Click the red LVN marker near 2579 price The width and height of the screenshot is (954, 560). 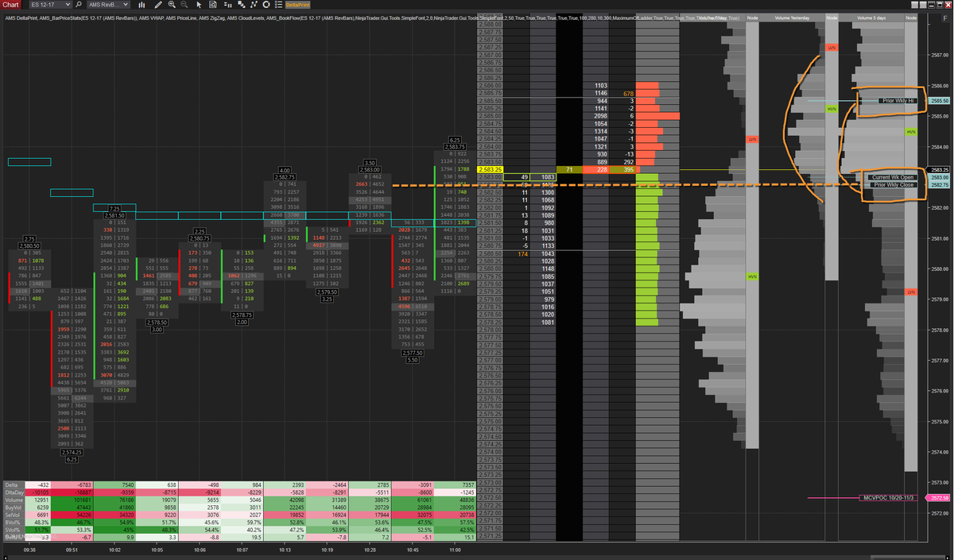[911, 293]
